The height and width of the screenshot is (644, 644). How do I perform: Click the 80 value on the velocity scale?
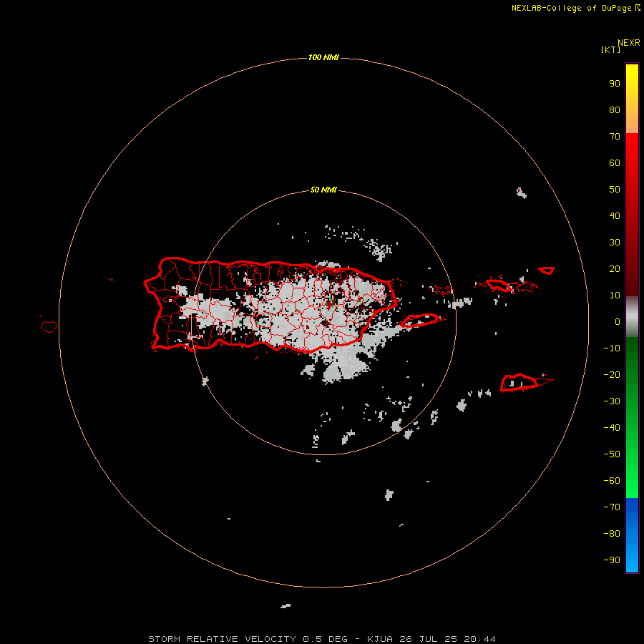[x=615, y=109]
